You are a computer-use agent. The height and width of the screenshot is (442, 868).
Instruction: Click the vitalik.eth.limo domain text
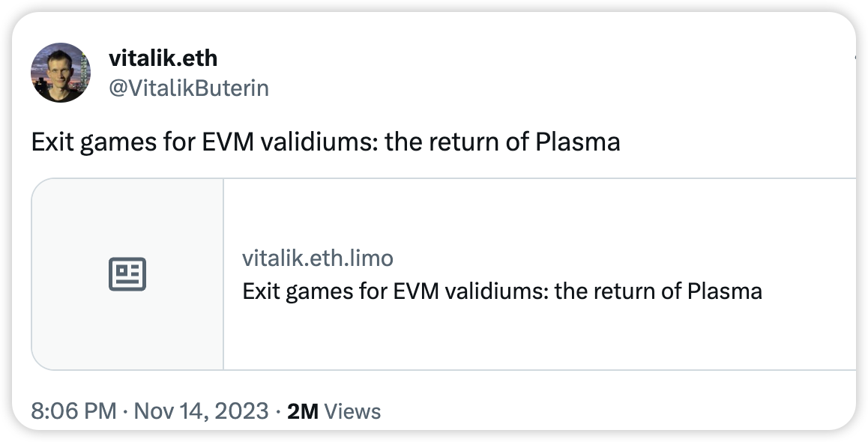pyautogui.click(x=317, y=258)
